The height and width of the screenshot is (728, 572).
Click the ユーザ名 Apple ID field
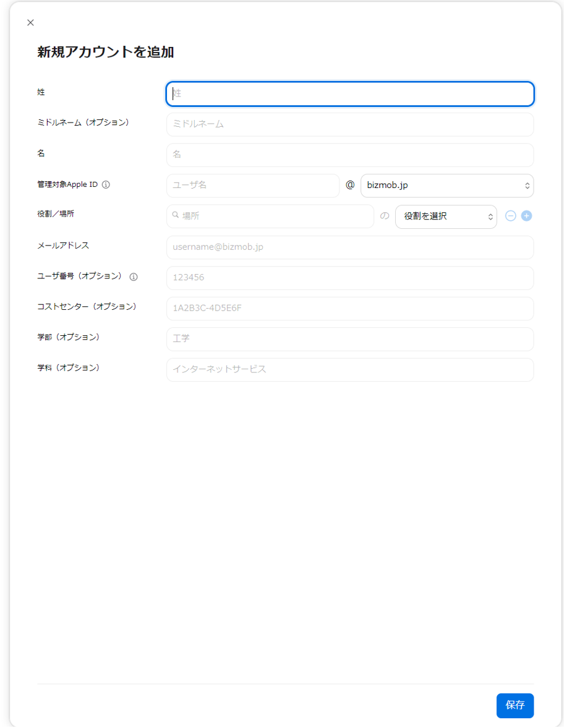point(252,186)
